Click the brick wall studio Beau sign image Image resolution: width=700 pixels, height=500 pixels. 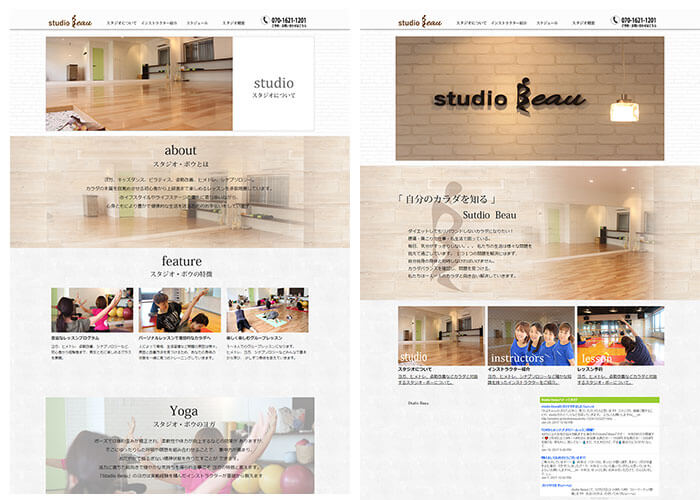click(530, 98)
